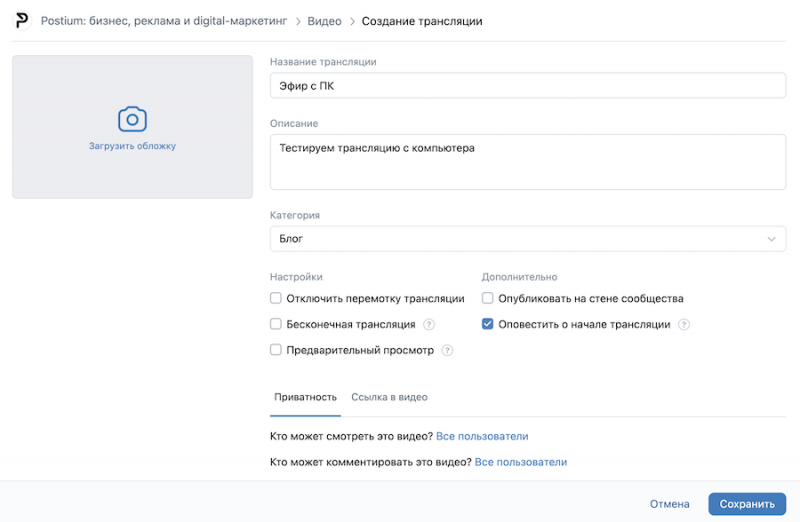Check the Предварительный просмотр option
The height and width of the screenshot is (522, 800).
click(x=276, y=351)
